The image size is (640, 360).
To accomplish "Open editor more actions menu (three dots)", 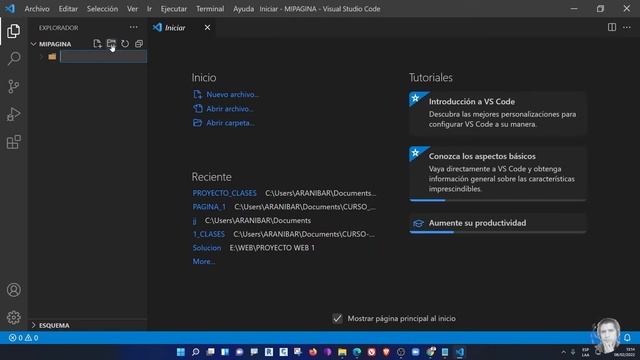I will coord(627,27).
